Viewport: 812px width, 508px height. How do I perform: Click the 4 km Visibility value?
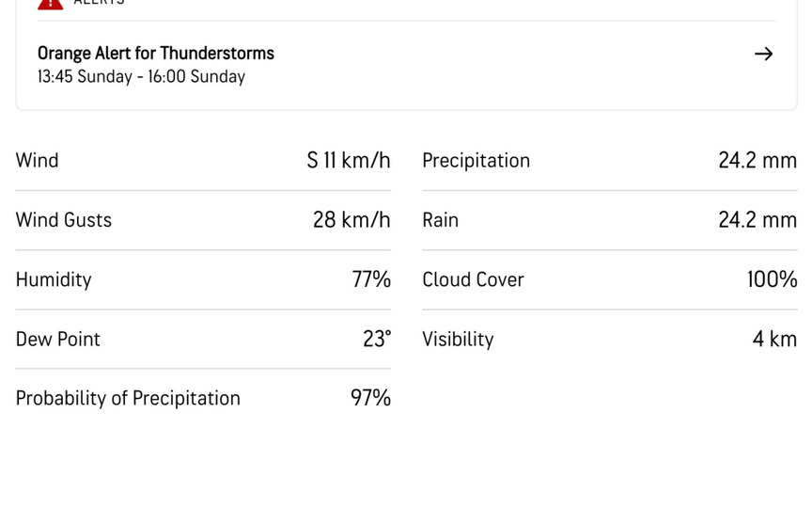[x=774, y=339]
